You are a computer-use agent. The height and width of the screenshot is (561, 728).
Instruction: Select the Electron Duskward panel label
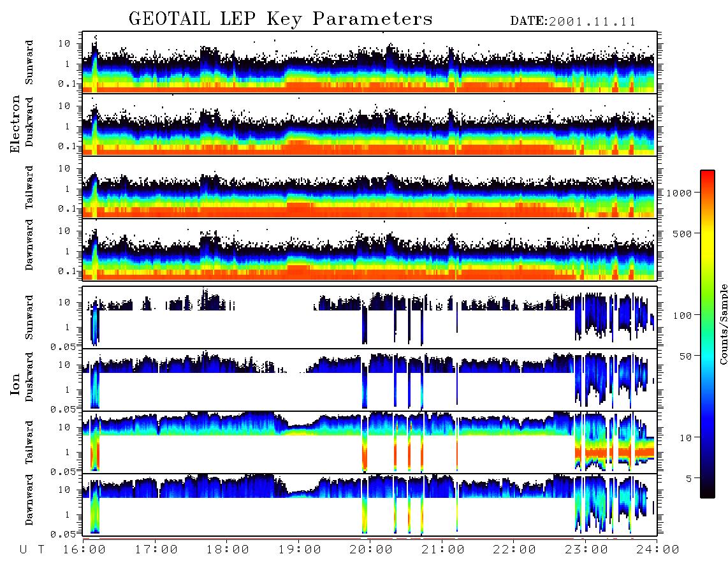tap(29, 122)
